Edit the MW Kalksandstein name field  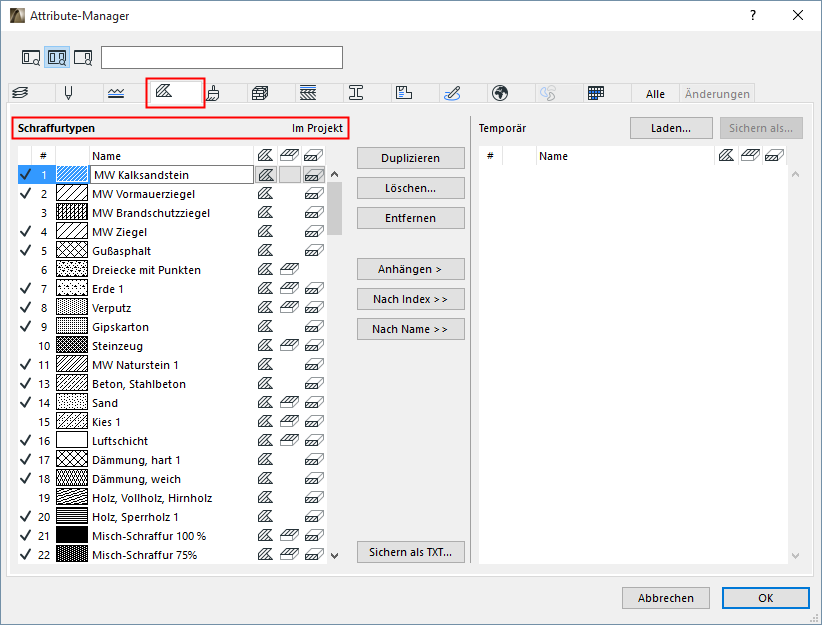coord(172,175)
